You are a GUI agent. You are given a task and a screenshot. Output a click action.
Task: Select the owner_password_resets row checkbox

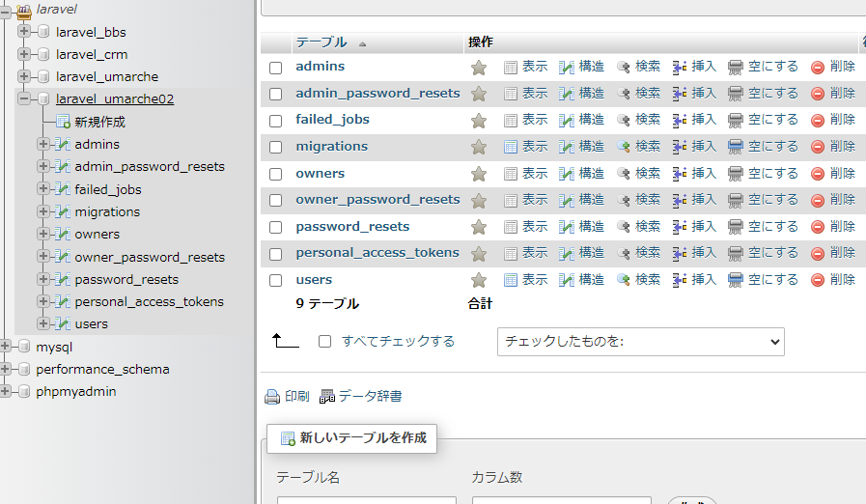tap(276, 201)
